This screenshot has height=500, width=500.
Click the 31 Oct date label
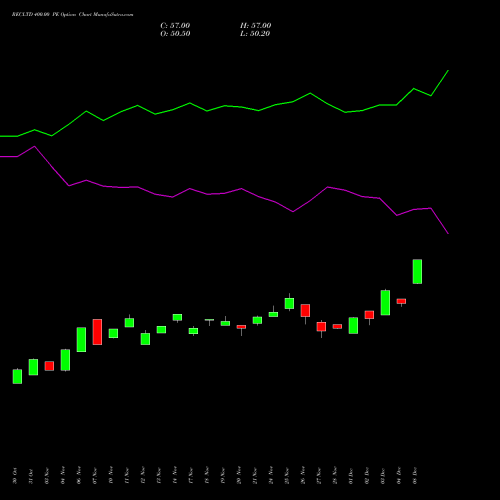[x=31, y=476]
